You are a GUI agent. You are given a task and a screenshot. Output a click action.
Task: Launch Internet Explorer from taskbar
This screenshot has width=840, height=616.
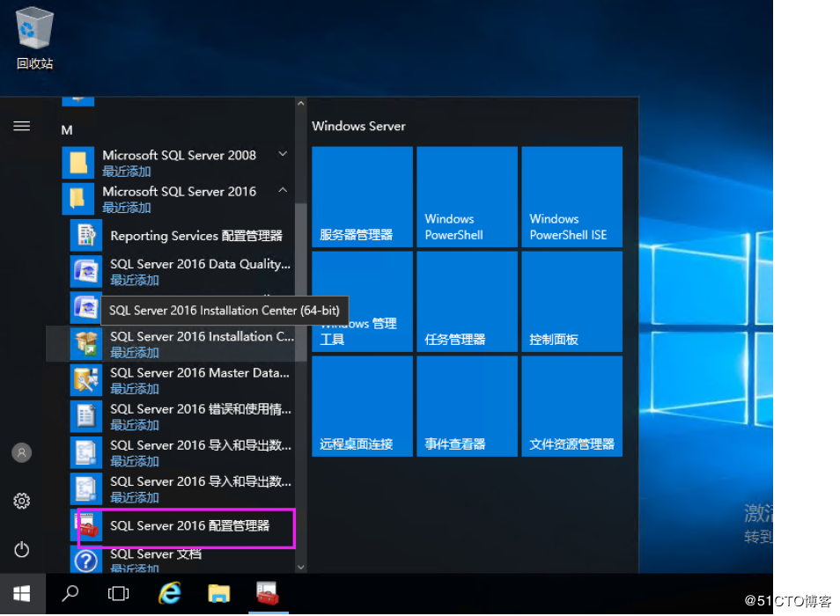click(170, 593)
